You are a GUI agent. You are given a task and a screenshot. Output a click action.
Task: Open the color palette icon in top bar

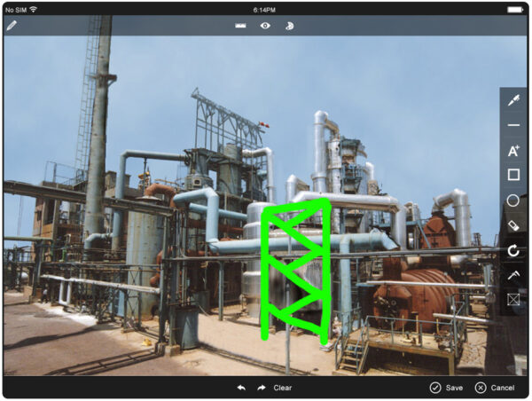[289, 26]
